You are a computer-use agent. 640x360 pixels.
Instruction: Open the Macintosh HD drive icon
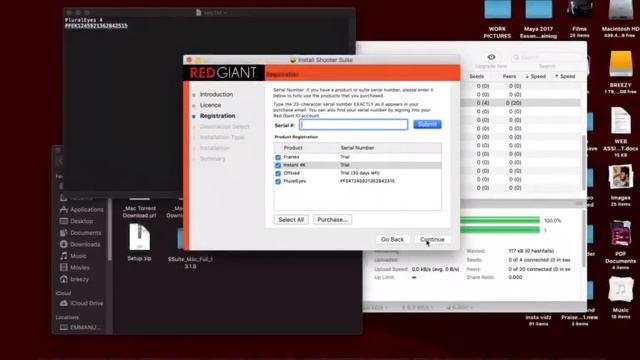click(620, 19)
